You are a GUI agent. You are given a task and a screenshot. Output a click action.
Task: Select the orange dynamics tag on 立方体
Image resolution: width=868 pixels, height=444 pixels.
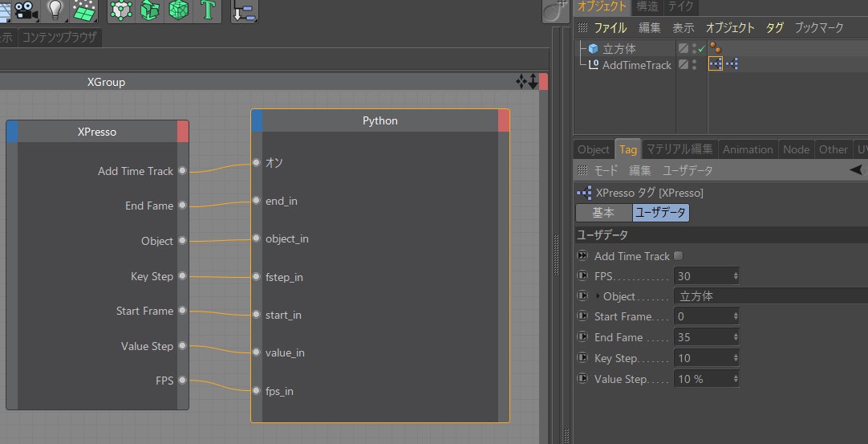pyautogui.click(x=716, y=48)
